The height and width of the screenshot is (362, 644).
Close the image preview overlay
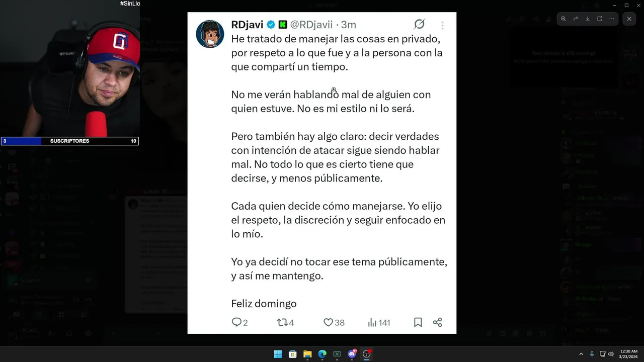point(629,19)
